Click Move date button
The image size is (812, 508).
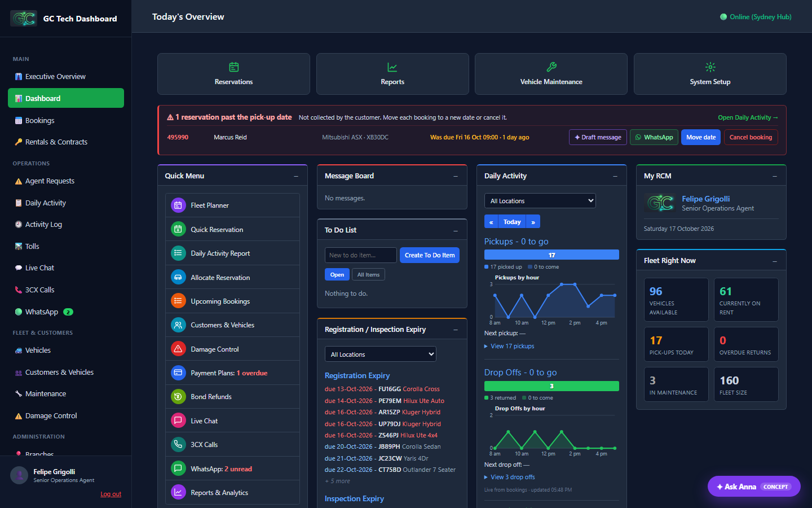[x=701, y=137]
